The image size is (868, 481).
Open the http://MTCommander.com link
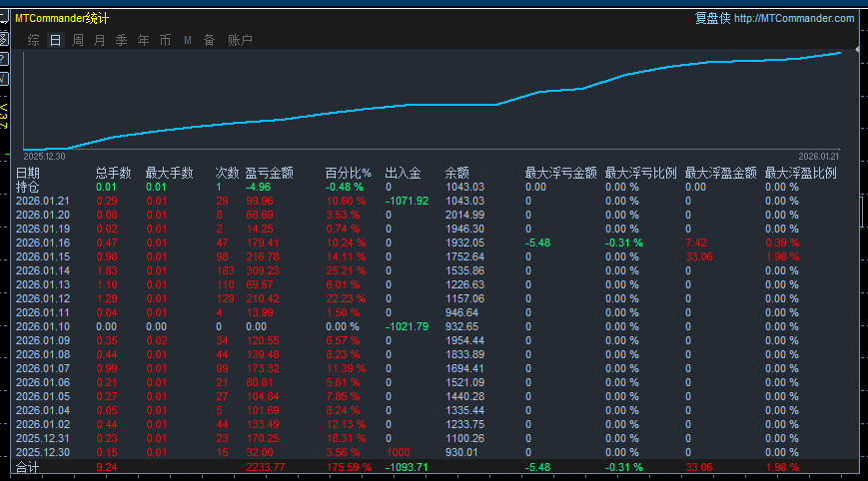[794, 18]
